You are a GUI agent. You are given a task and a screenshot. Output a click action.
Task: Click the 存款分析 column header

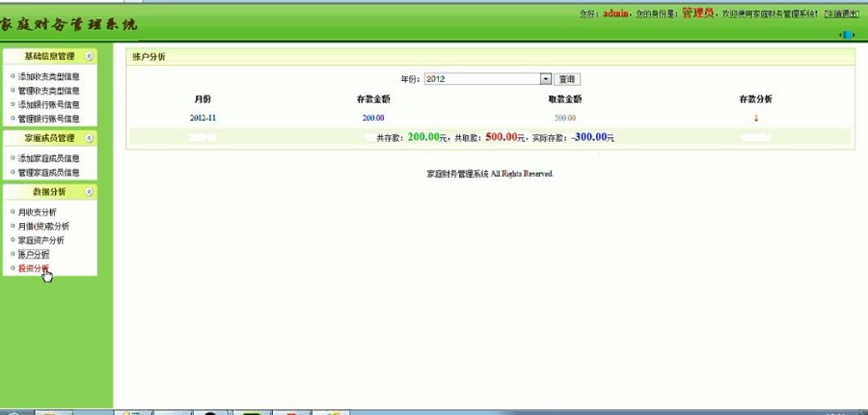tap(756, 99)
